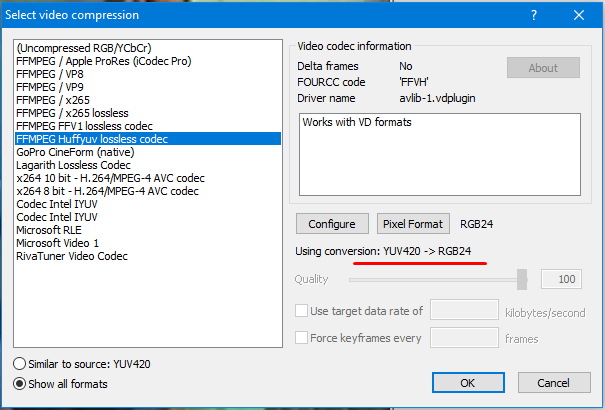
Task: Select FFMPEG / x265 lossless codec
Action: click(75, 114)
